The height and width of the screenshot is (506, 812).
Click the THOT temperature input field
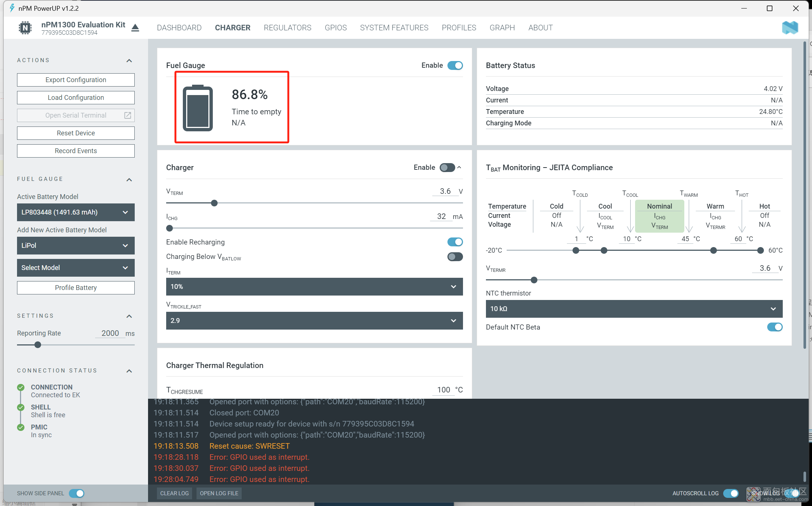tap(738, 239)
